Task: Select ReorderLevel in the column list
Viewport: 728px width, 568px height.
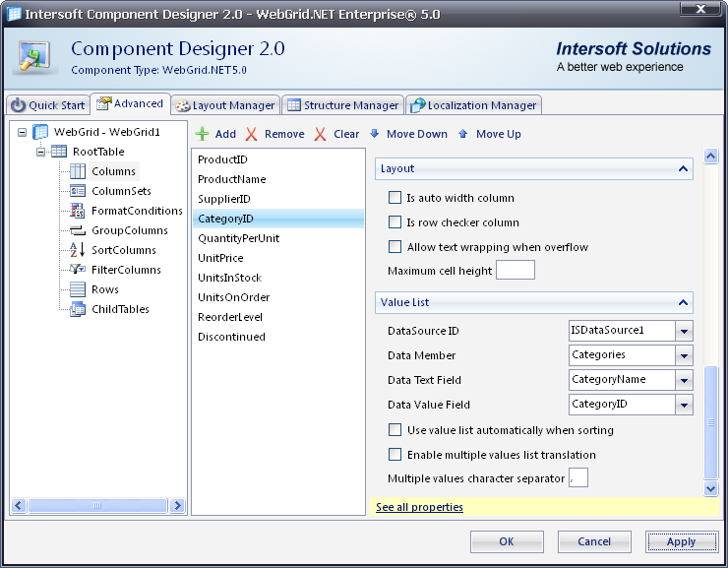Action: [x=278, y=317]
